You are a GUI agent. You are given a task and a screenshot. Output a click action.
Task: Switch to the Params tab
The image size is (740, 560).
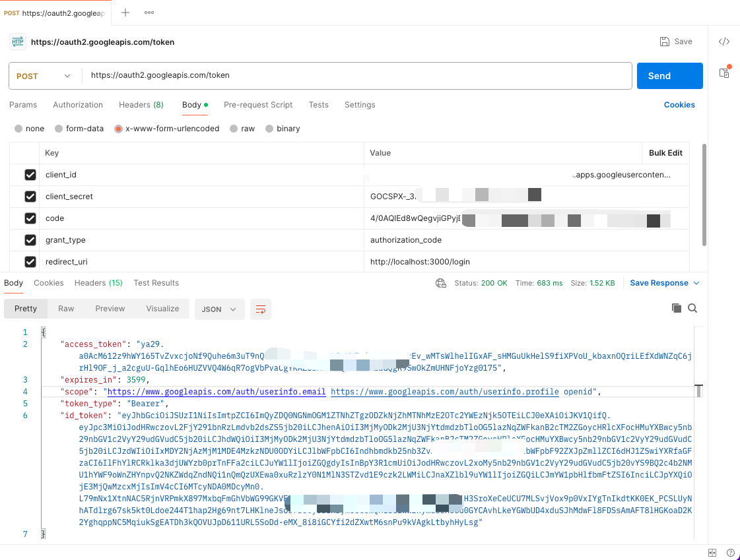[x=23, y=105]
